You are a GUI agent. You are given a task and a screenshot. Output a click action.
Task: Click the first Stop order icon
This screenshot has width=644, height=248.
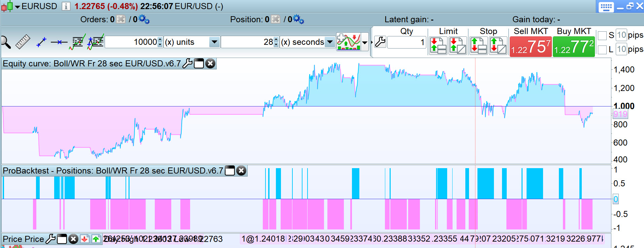pos(478,45)
